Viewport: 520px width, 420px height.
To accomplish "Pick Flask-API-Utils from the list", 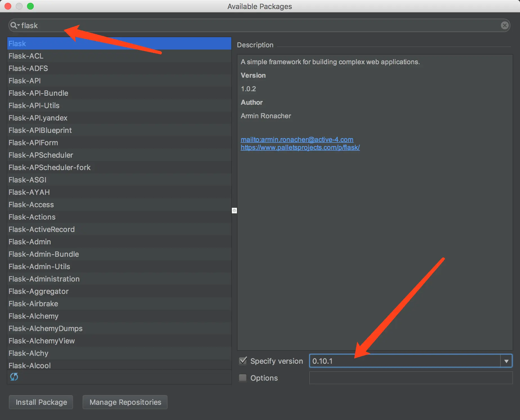I will (x=119, y=106).
